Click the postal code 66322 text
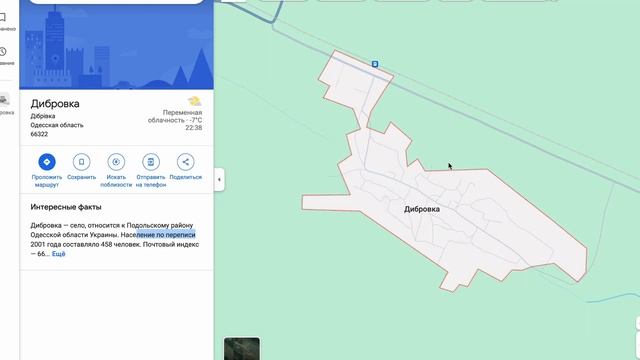 [x=39, y=134]
